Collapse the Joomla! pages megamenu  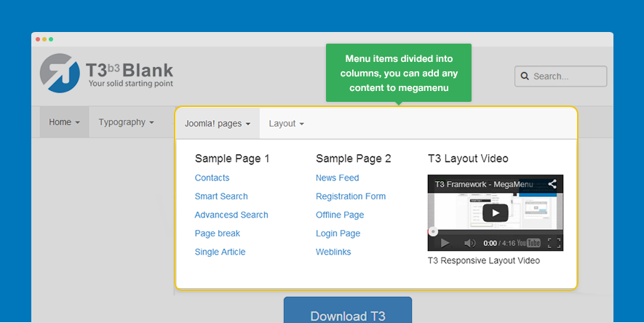tap(217, 124)
